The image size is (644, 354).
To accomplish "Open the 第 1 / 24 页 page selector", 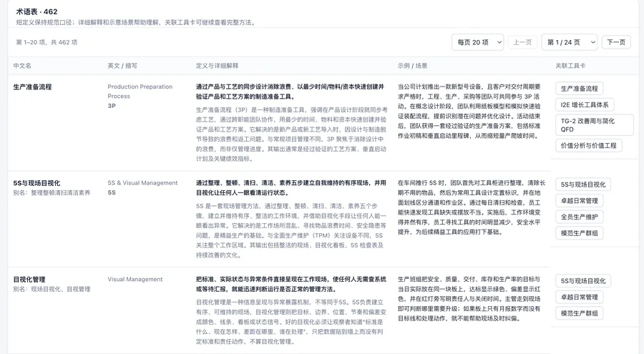I will (x=570, y=42).
